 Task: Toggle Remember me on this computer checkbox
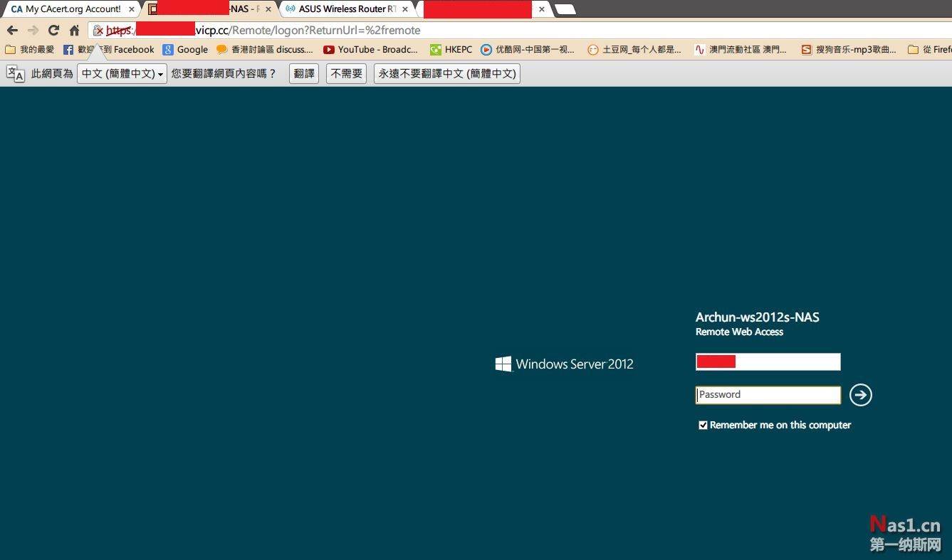pos(703,425)
